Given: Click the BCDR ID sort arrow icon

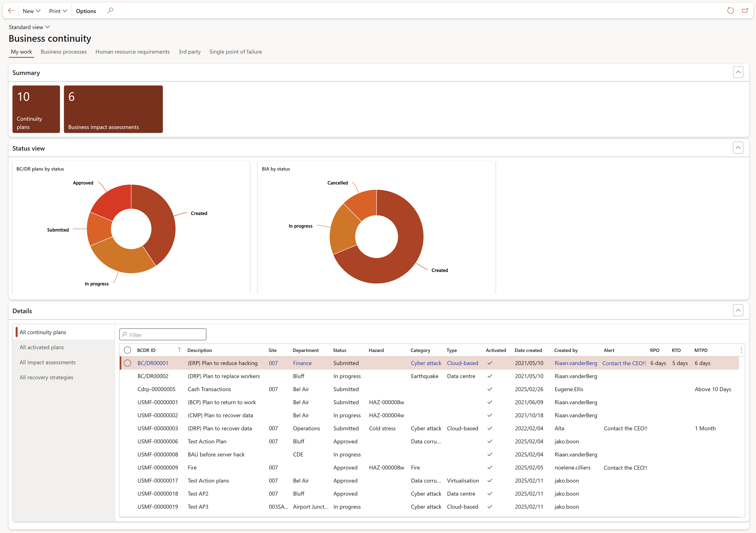Looking at the screenshot, I should [179, 350].
